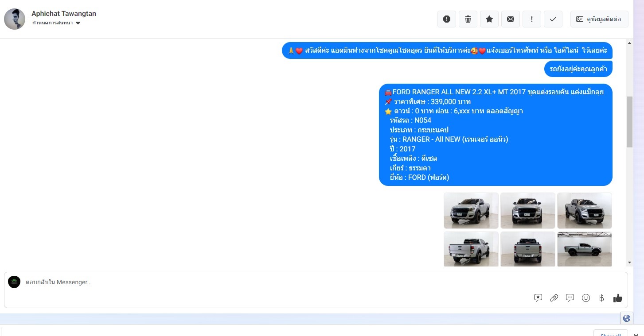Click the FORD RANGER ALL NEW 2.2 headline

pos(494,92)
